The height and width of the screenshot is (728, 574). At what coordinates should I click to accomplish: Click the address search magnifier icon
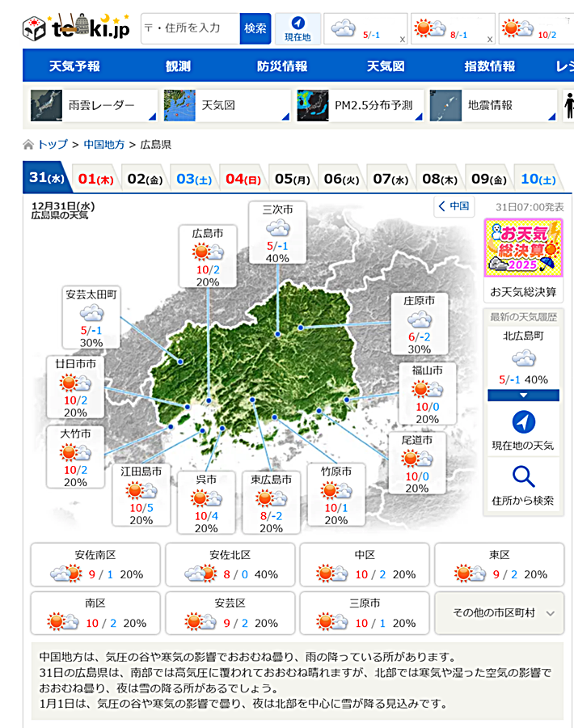tap(523, 476)
